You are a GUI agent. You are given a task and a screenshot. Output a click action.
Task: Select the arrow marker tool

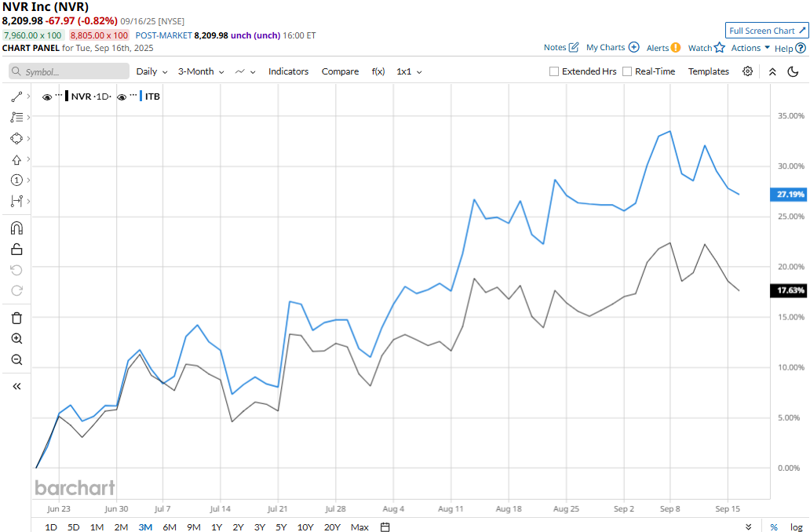[x=16, y=159]
